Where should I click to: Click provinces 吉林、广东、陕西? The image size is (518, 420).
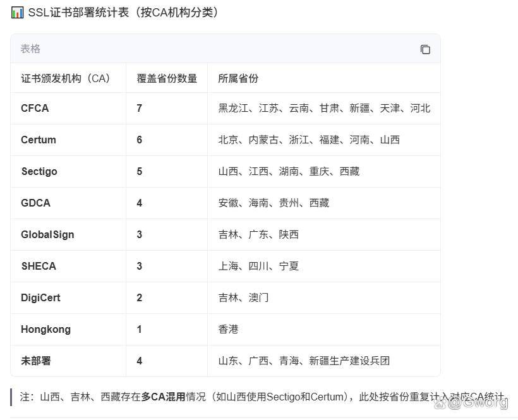pos(258,235)
